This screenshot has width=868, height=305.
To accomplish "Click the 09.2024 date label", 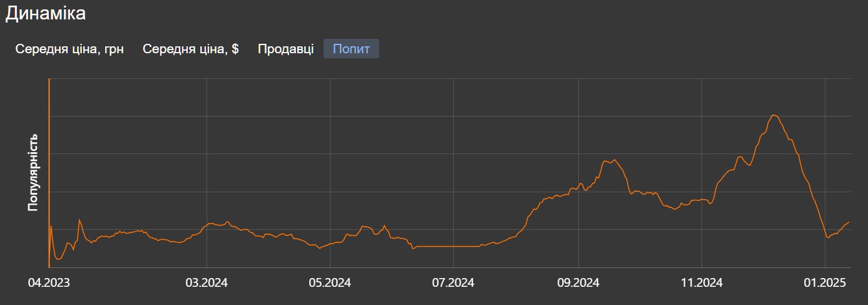I will (578, 283).
